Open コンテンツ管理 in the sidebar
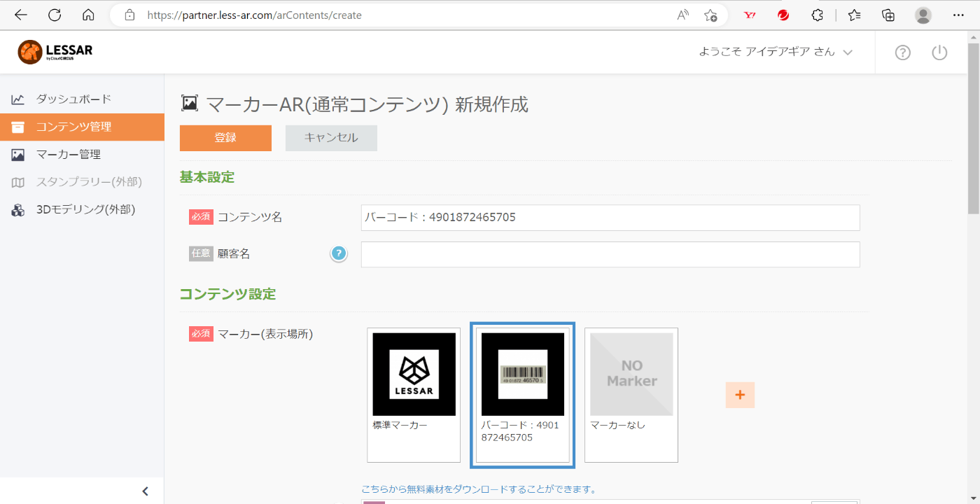 [82, 127]
